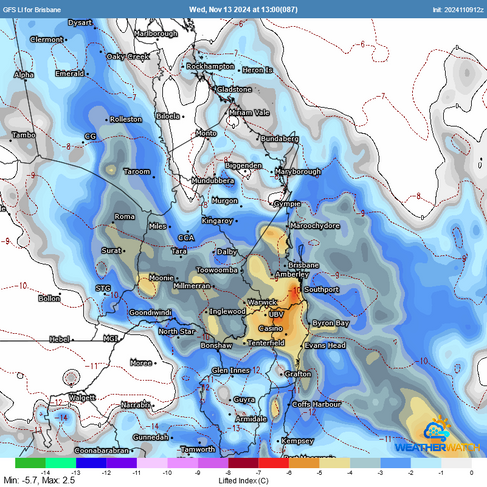This screenshot has width=487, height=487.
Task: Pick the dark red legend swatch between -8 and -7
Action: click(243, 463)
